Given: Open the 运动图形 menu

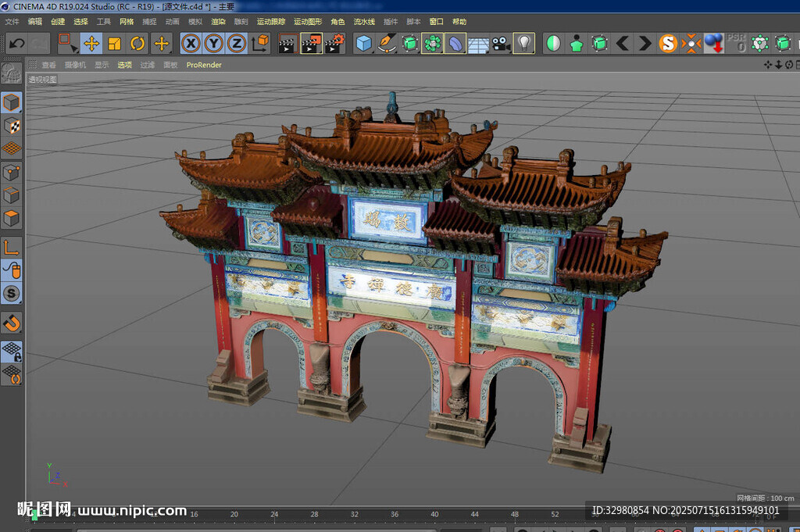Looking at the screenshot, I should click(308, 21).
